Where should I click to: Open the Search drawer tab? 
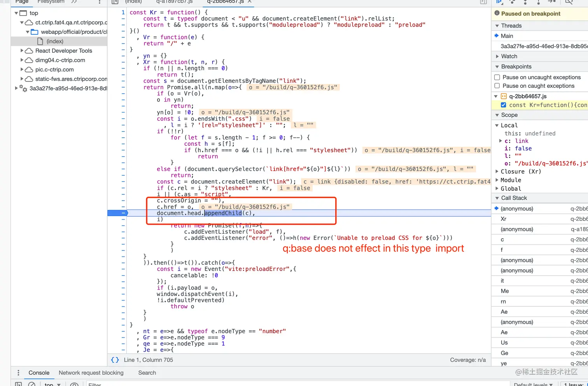click(x=147, y=373)
